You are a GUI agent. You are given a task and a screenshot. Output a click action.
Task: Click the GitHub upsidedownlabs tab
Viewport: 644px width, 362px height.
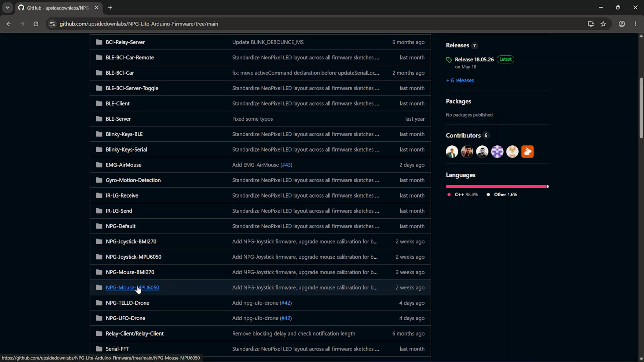[58, 8]
